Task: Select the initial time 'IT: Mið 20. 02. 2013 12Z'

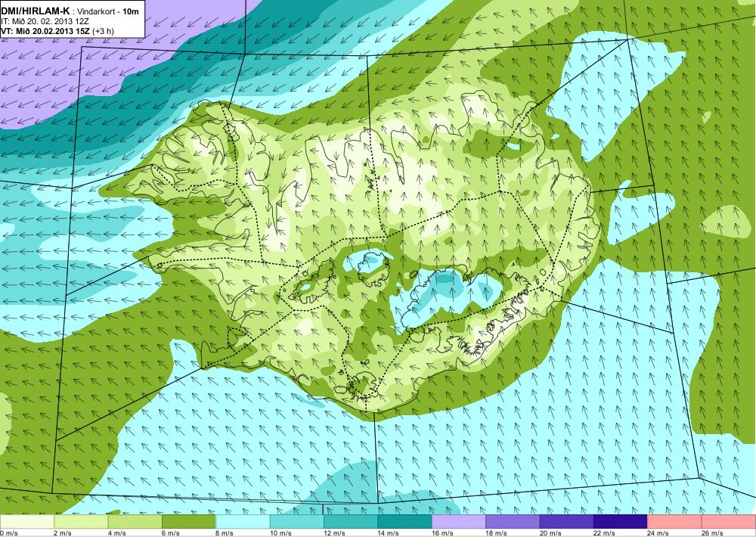Action: tap(45, 21)
